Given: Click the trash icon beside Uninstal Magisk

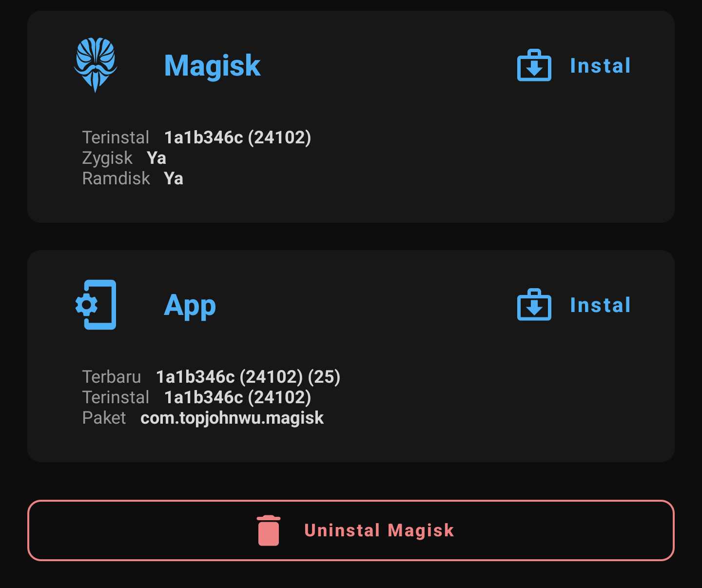Looking at the screenshot, I should coord(268,530).
